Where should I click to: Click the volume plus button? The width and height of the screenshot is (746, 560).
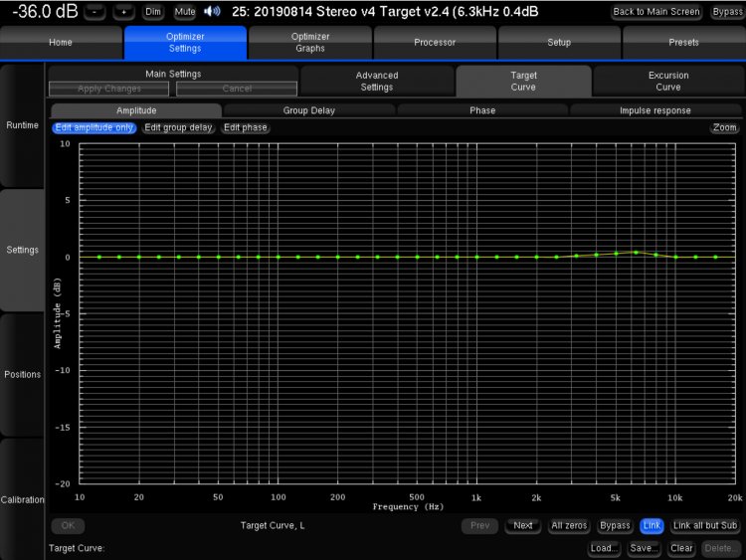pos(123,12)
